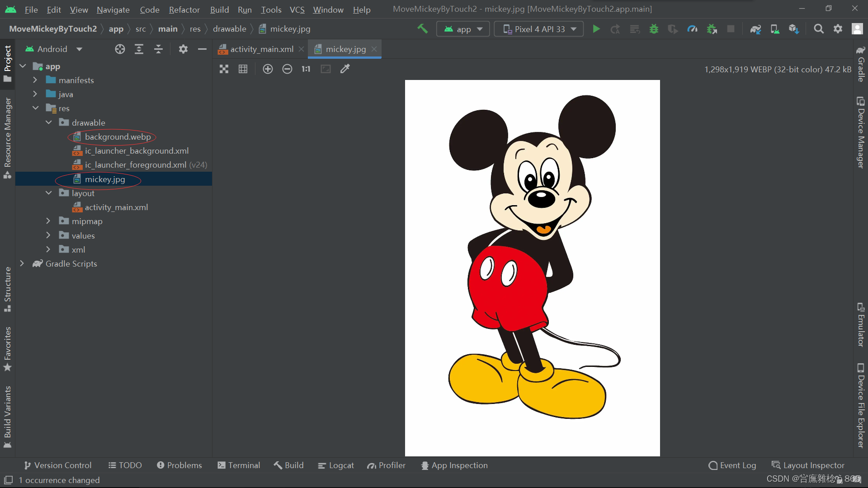Open the Device File Explorer side panel
This screenshot has width=868, height=488.
click(x=861, y=405)
